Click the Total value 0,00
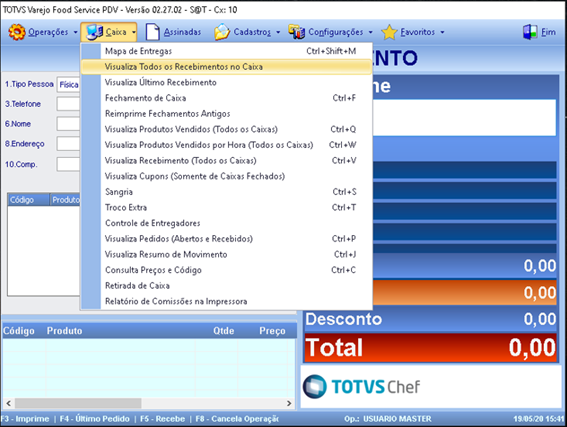 tap(532, 348)
